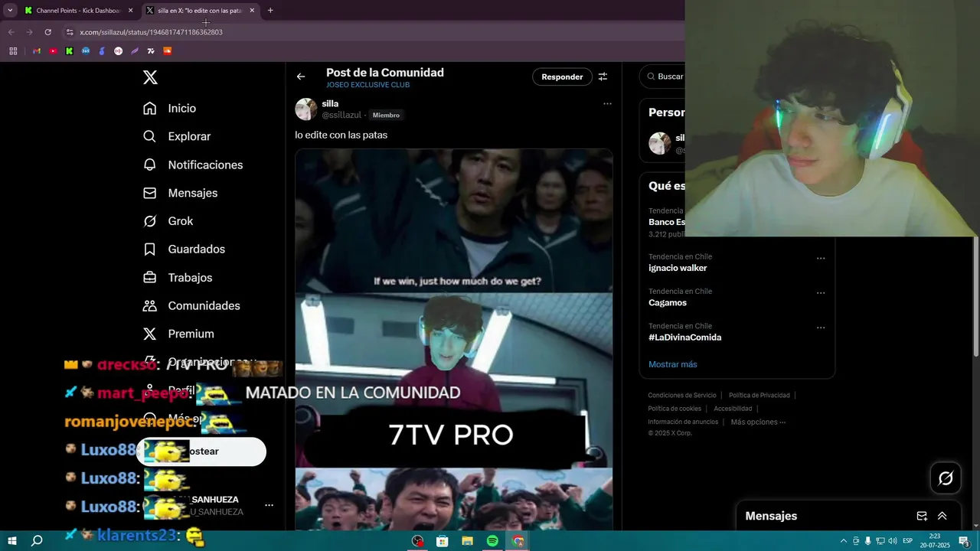Open the #LaDivinaComida trend

[684, 337]
